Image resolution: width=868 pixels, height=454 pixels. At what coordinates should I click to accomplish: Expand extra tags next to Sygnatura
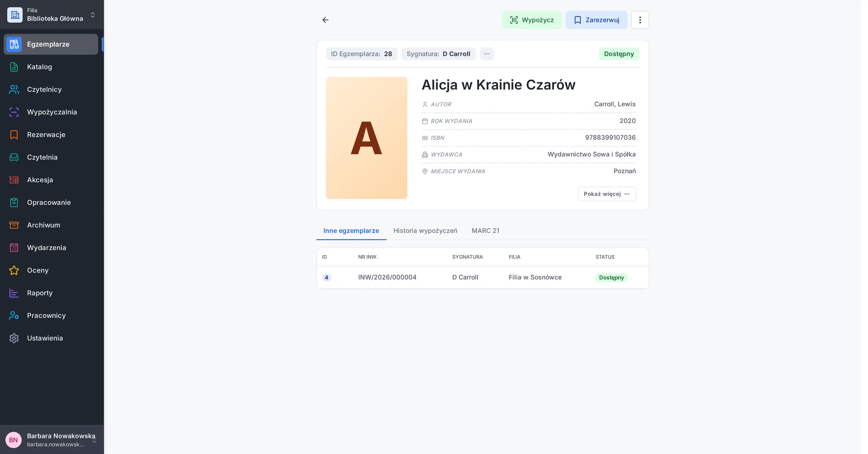tap(486, 54)
